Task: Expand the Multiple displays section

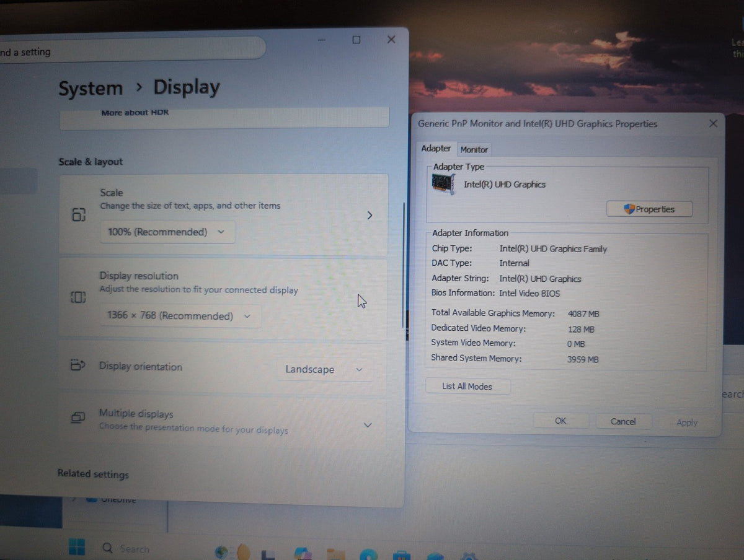Action: click(x=368, y=425)
